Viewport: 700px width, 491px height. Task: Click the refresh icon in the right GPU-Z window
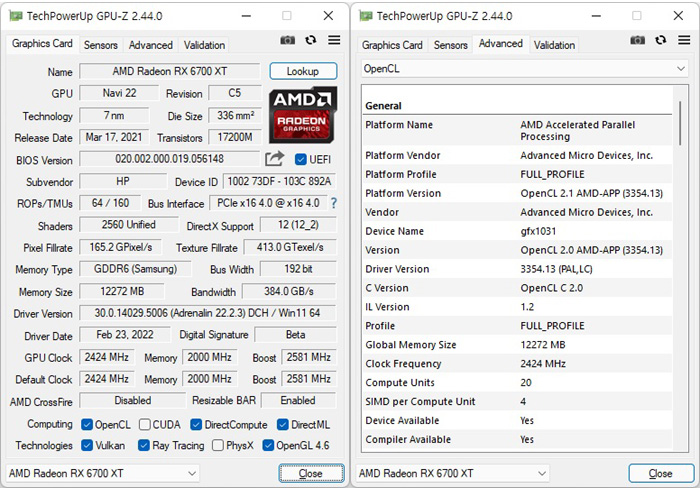coord(661,40)
